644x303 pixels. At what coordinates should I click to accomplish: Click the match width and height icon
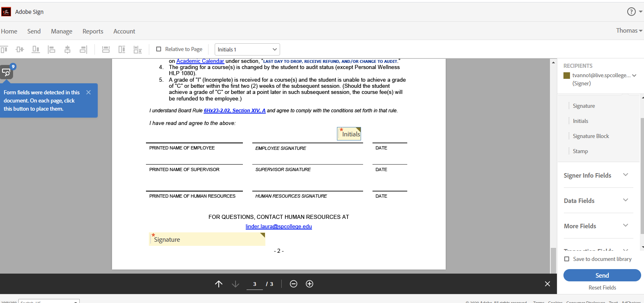click(x=138, y=49)
